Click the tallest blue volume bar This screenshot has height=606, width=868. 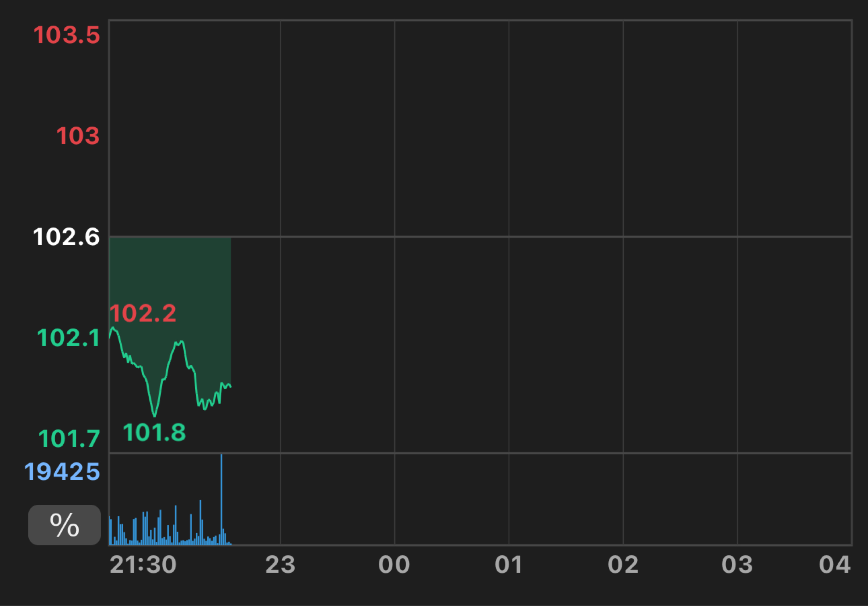222,499
